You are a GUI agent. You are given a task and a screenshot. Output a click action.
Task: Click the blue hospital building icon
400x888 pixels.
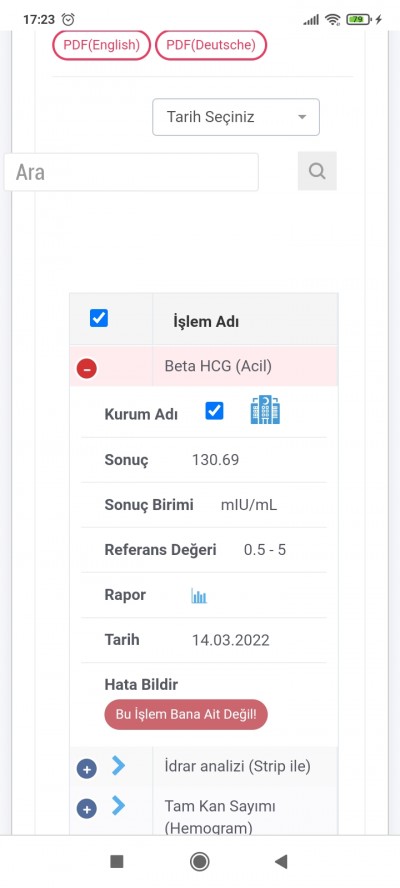(x=265, y=410)
